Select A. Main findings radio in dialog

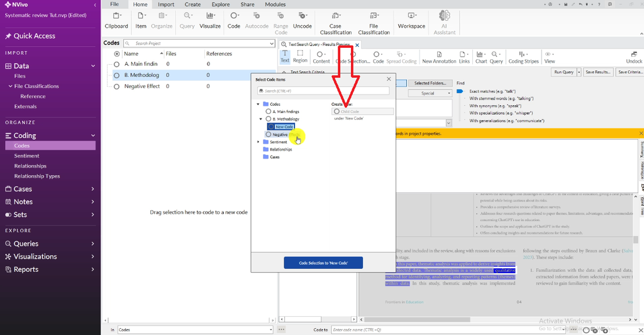268,111
